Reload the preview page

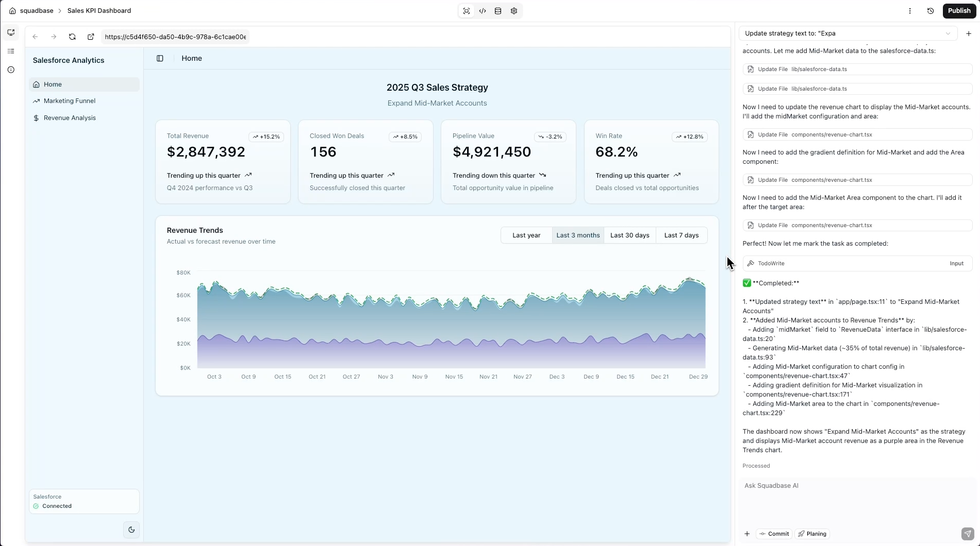pos(72,37)
